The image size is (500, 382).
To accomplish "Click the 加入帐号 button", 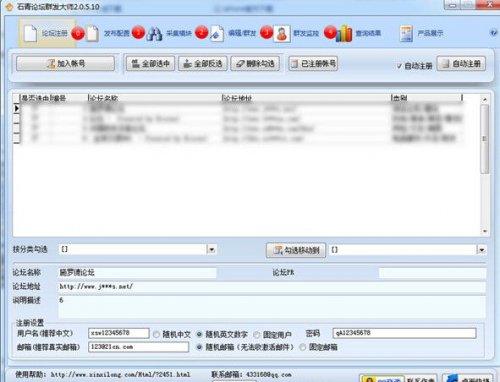I will [65, 63].
